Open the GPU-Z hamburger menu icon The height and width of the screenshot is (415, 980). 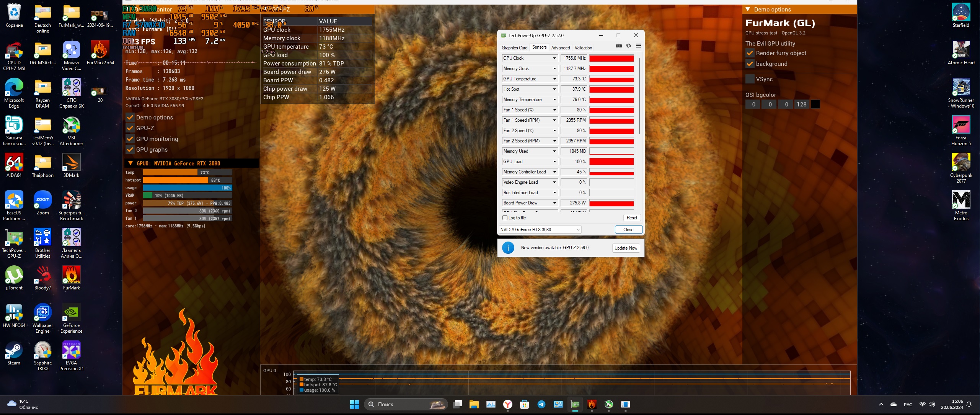click(x=638, y=46)
